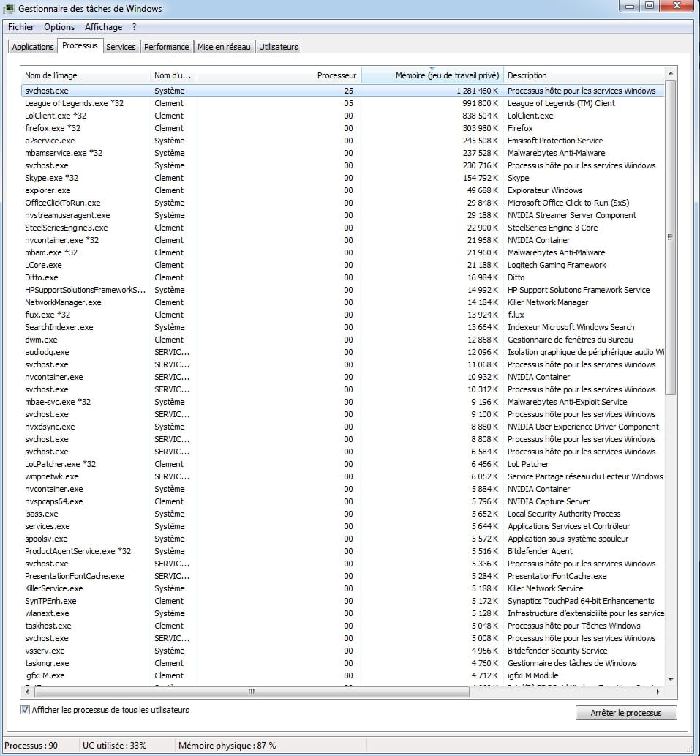The image size is (700, 756).
Task: Click the 'Arrêter le processus' button
Action: [x=625, y=713]
